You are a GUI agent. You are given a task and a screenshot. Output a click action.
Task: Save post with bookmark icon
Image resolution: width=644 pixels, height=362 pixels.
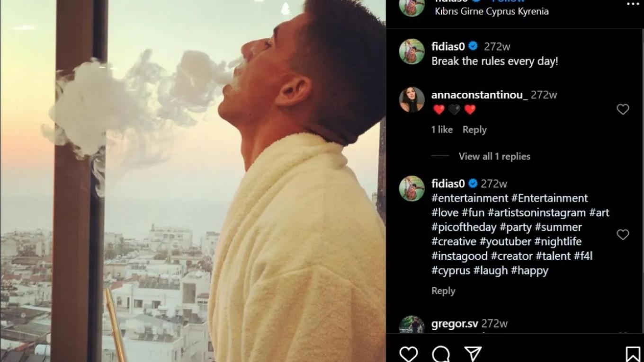pyautogui.click(x=633, y=353)
